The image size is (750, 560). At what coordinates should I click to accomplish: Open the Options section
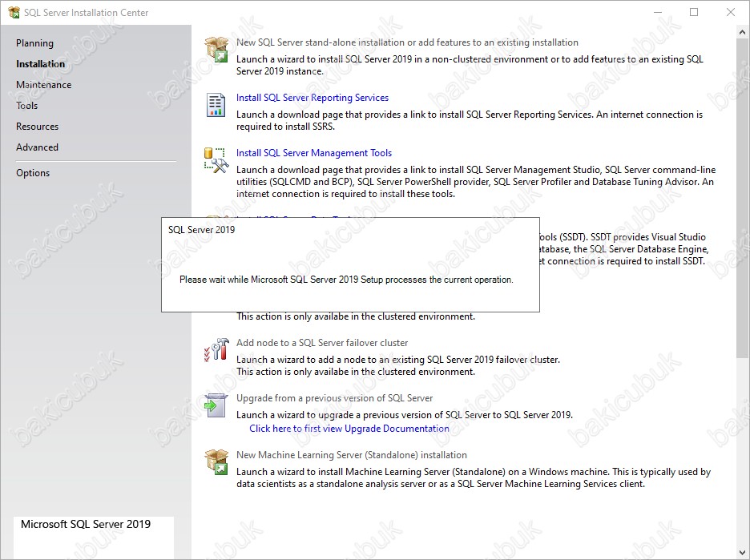pos(33,172)
